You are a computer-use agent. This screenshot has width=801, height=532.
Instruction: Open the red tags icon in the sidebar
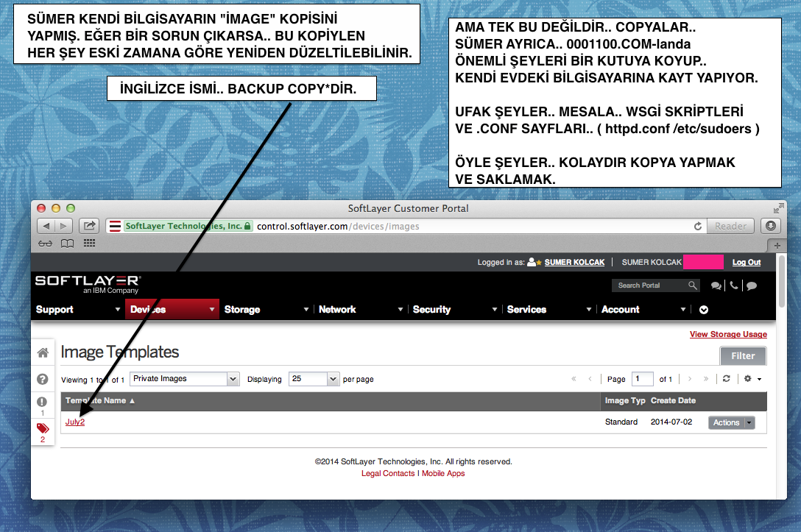coord(43,428)
